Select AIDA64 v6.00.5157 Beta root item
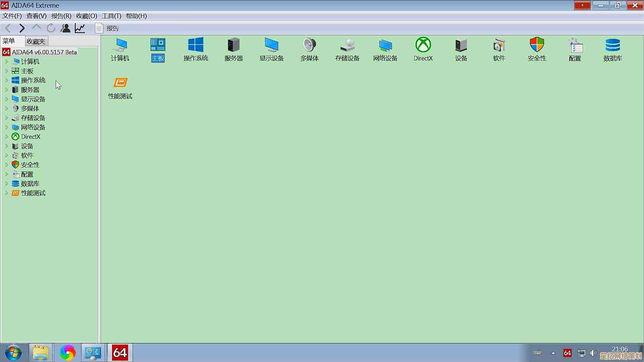 (x=44, y=52)
